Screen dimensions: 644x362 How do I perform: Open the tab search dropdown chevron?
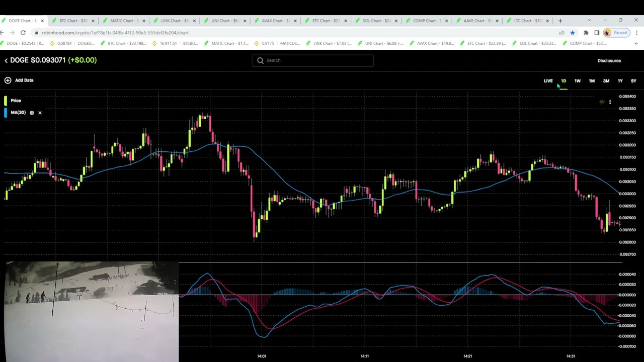(589, 20)
